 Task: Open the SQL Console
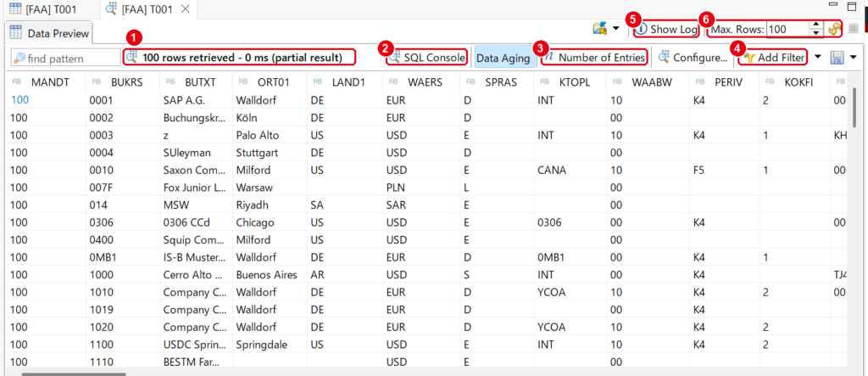(x=426, y=57)
